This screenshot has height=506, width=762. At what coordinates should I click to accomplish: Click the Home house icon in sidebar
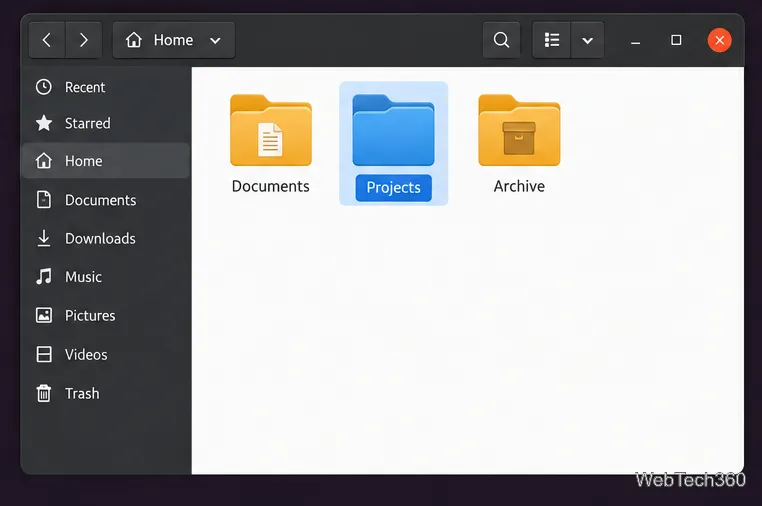[44, 160]
